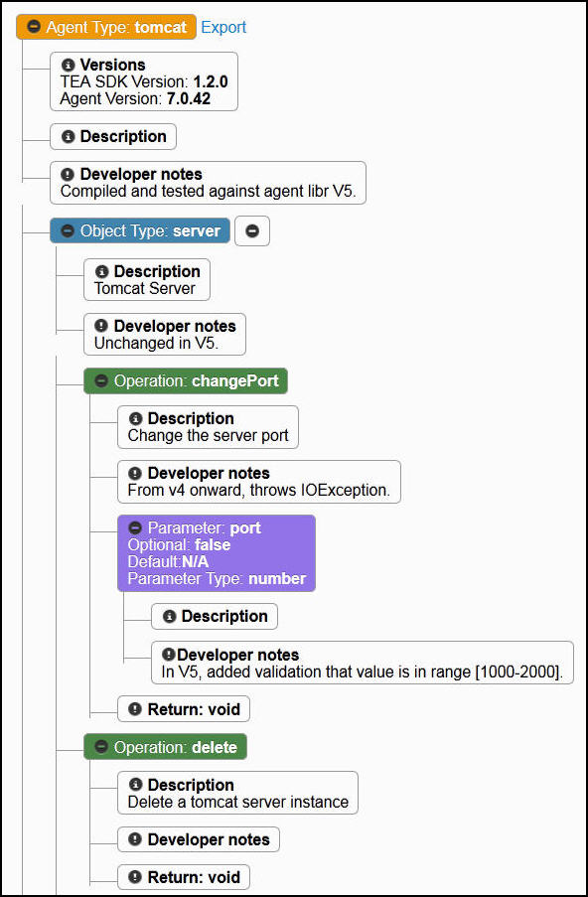Image resolution: width=588 pixels, height=897 pixels.
Task: Collapse the delete operation
Action: (x=102, y=747)
